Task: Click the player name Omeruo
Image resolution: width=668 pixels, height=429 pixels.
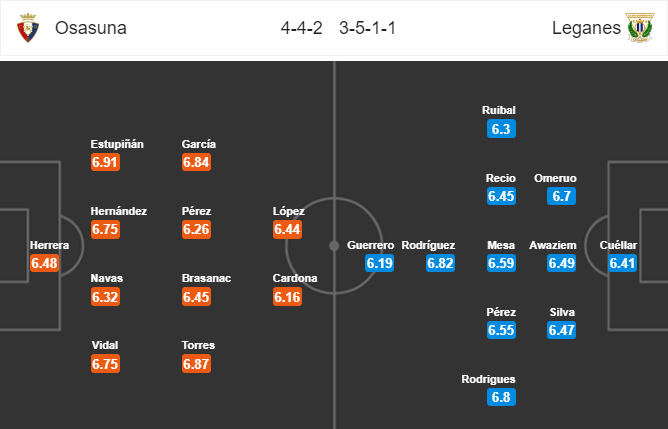Action: 555,178
